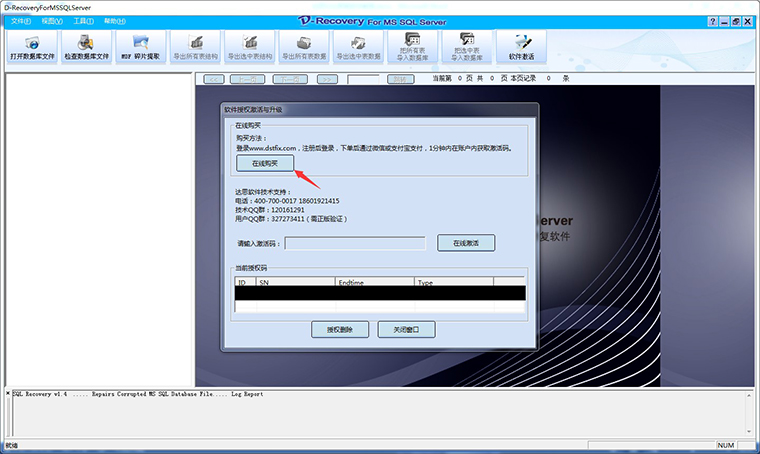The height and width of the screenshot is (454, 760).
Task: Choose 导出所有表结构 toolbar icon
Action: coord(195,47)
